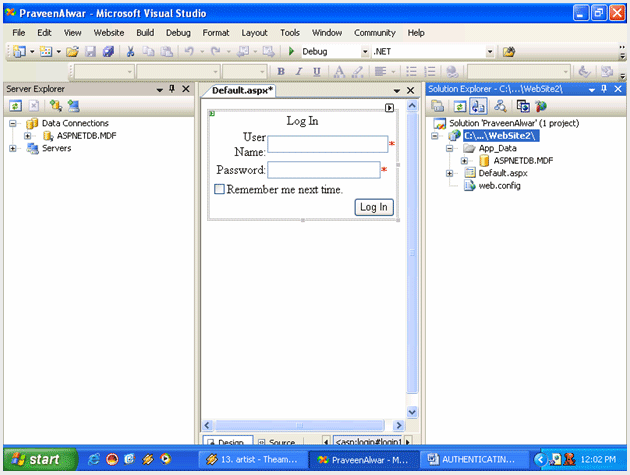630x475 pixels.
Task: Toggle auto-hide pin in Server Explorer
Action: pos(172,89)
